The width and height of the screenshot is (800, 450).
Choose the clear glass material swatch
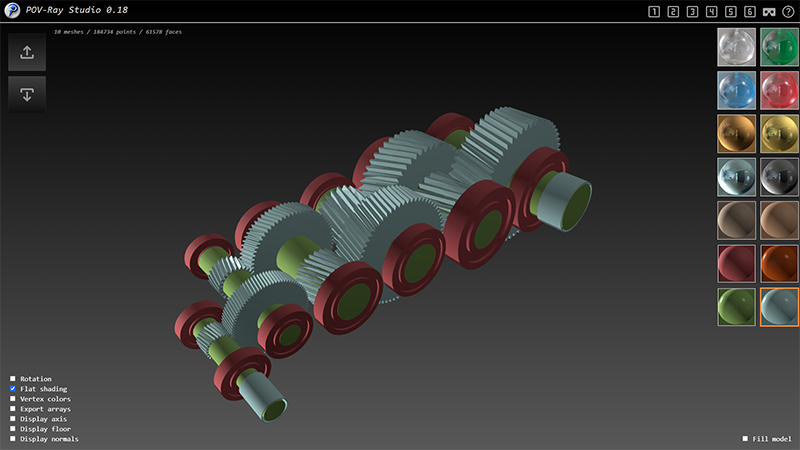(736, 47)
